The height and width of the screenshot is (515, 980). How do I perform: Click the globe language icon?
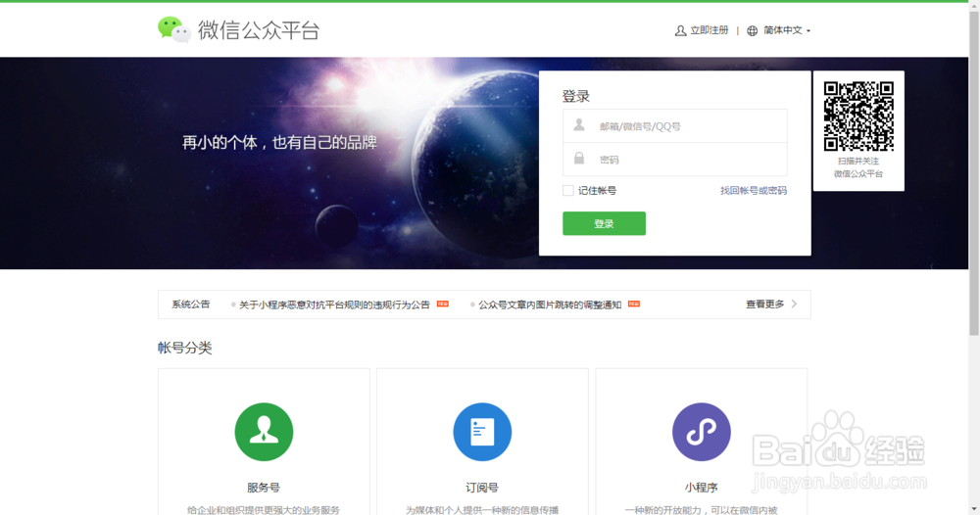(753, 30)
